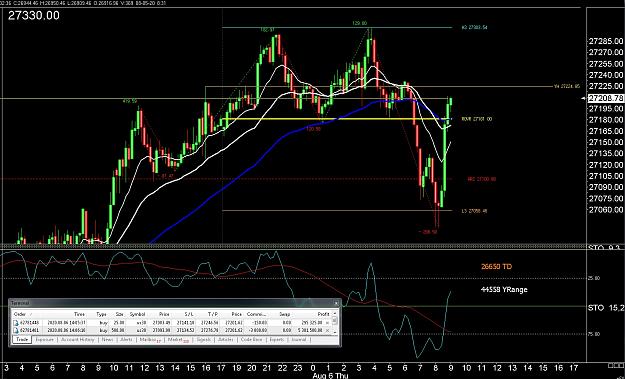Click the order icon of the second trade row
Image resolution: width=625 pixels, height=379 pixels.
(16, 330)
